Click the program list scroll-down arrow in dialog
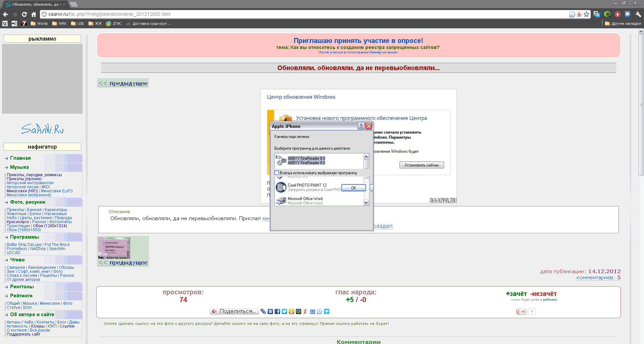 [366, 203]
